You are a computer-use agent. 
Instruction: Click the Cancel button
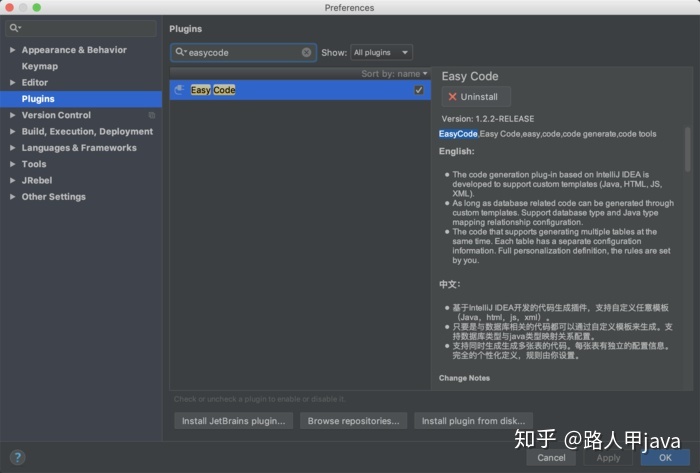(551, 458)
